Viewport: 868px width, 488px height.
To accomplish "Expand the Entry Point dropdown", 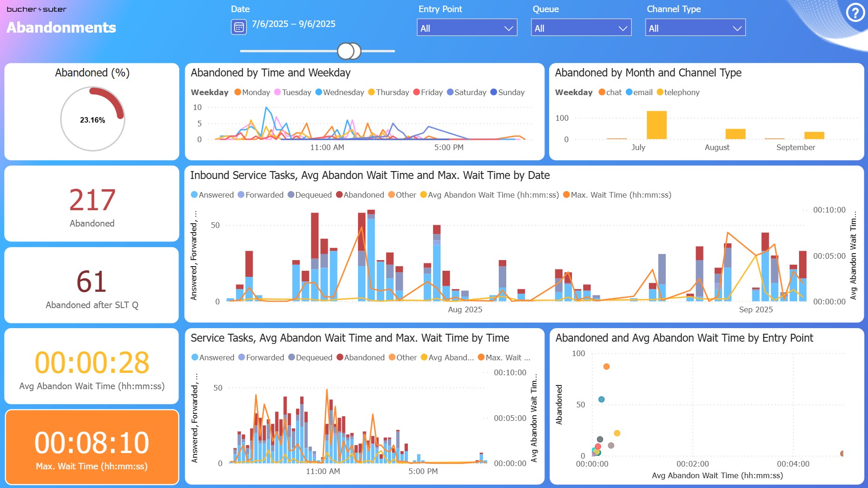I will point(467,28).
